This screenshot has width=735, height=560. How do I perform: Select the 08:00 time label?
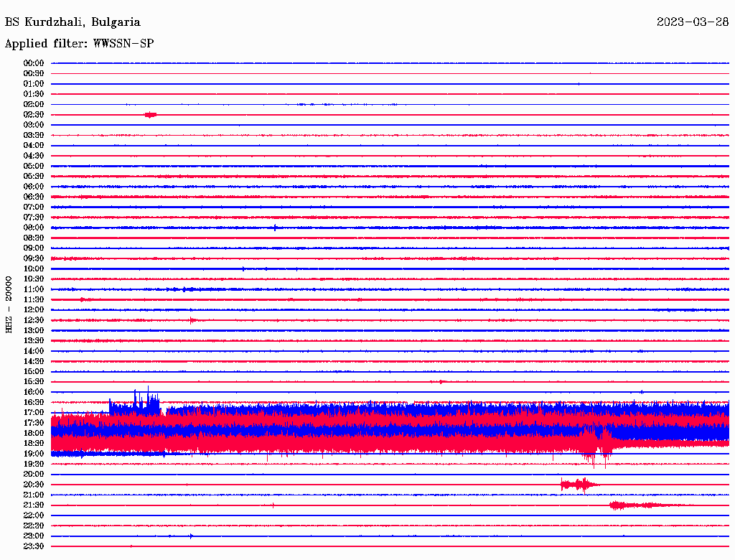tap(34, 228)
